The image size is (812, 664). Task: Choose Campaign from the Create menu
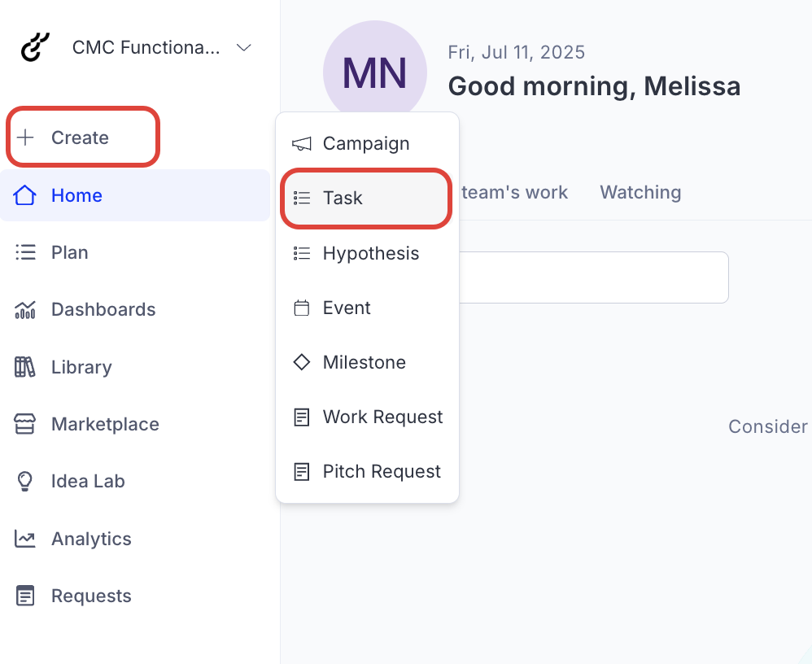[x=366, y=144]
